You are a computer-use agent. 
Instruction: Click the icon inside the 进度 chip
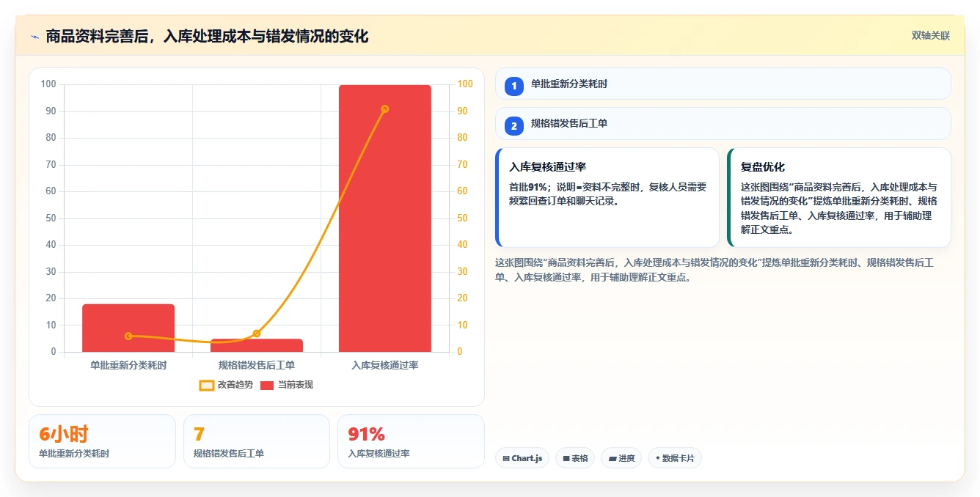(x=612, y=458)
